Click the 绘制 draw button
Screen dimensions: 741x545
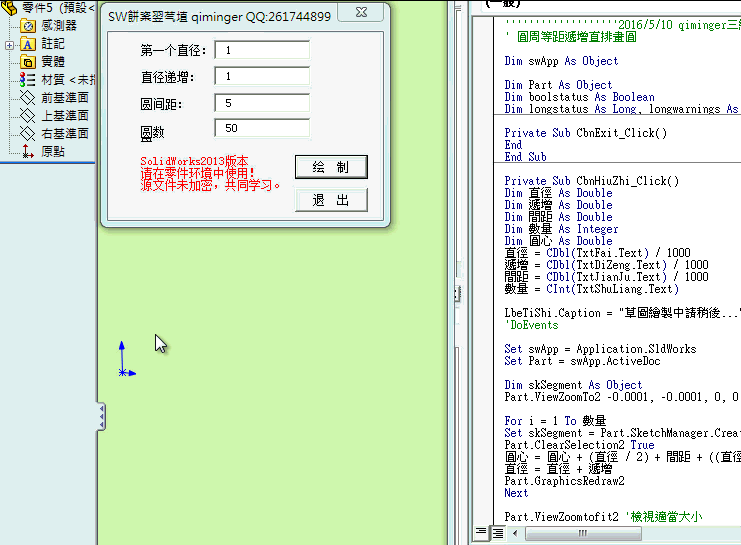pyautogui.click(x=331, y=167)
